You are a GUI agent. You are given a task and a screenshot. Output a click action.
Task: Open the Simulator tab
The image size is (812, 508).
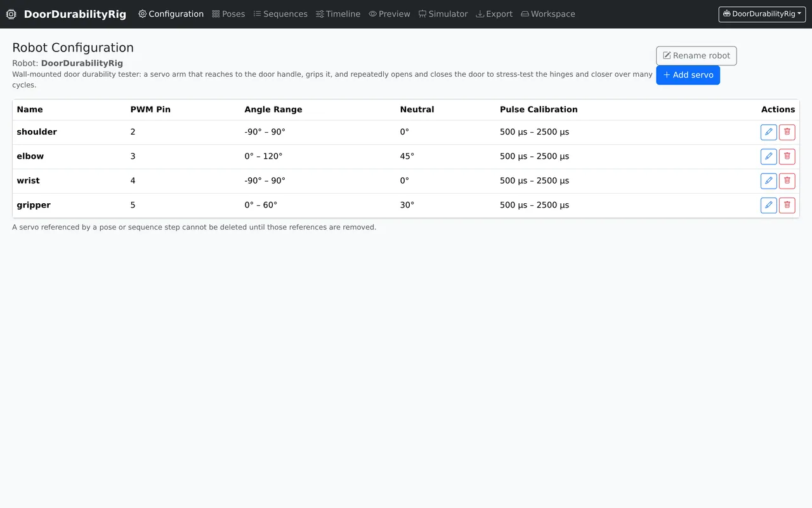(443, 14)
